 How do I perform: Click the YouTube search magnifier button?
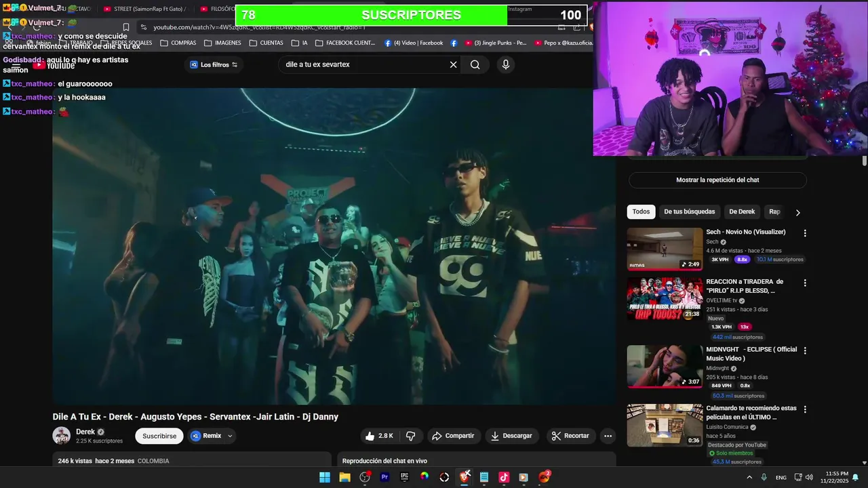475,64
